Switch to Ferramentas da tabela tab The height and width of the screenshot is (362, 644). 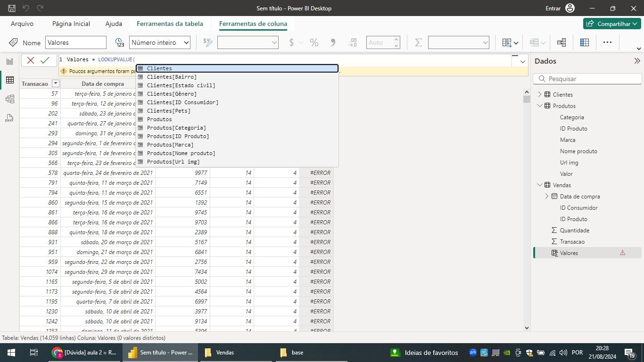pyautogui.click(x=170, y=24)
